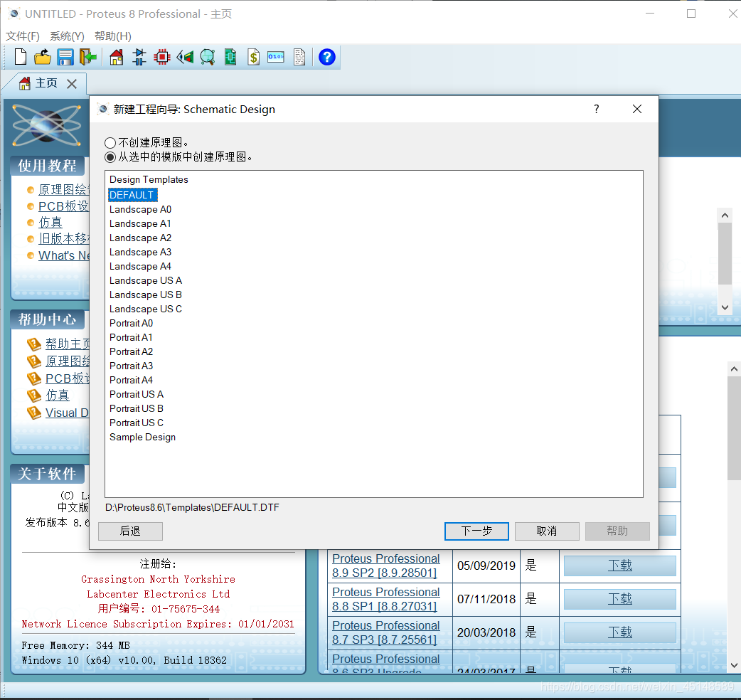
Task: Select the Sample Design template
Action: click(143, 437)
